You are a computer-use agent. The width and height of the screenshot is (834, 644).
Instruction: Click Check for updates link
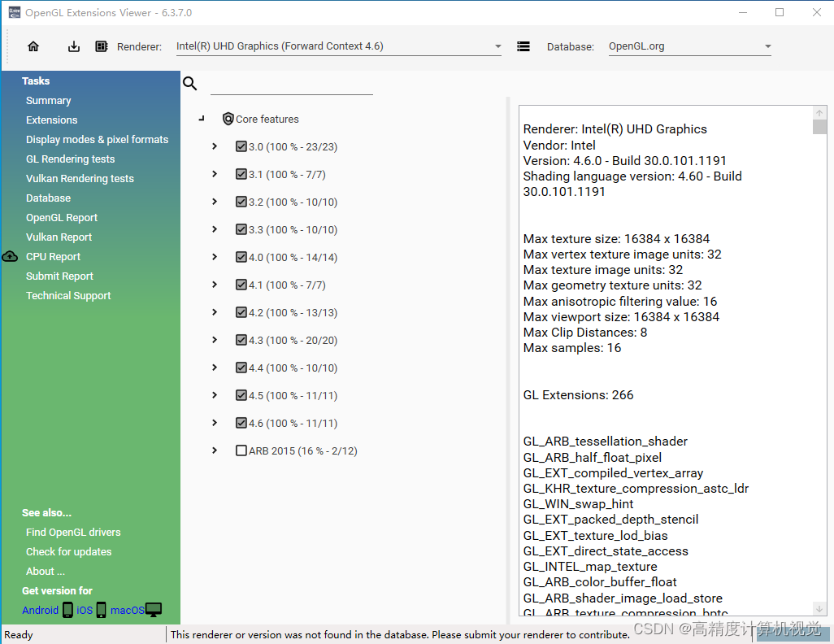click(68, 552)
